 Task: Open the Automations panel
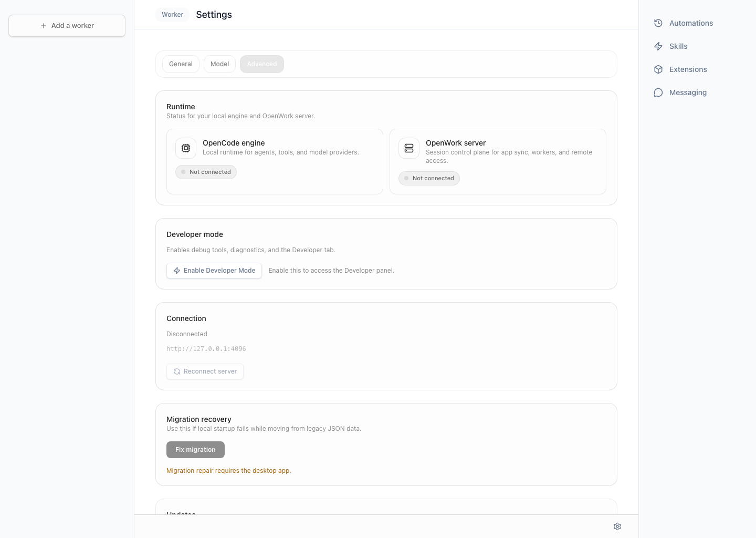(x=690, y=23)
